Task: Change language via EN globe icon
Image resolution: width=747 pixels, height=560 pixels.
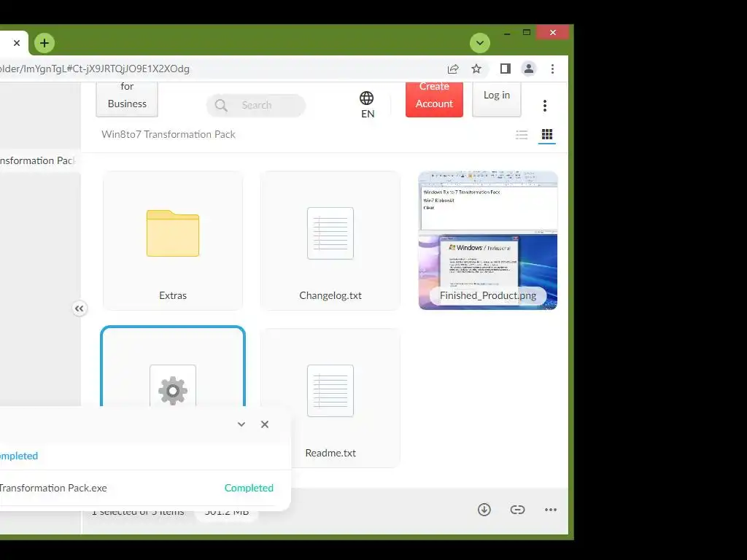Action: tap(367, 105)
